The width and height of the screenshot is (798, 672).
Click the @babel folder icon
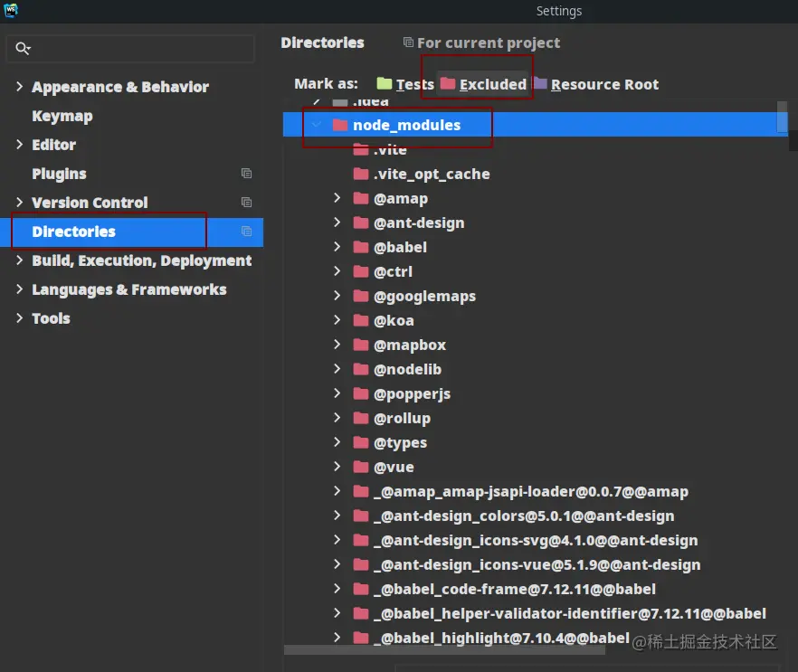361,247
